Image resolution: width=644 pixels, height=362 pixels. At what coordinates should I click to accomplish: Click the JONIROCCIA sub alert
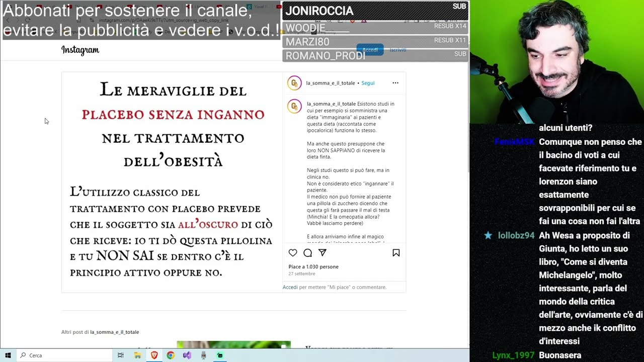point(375,11)
